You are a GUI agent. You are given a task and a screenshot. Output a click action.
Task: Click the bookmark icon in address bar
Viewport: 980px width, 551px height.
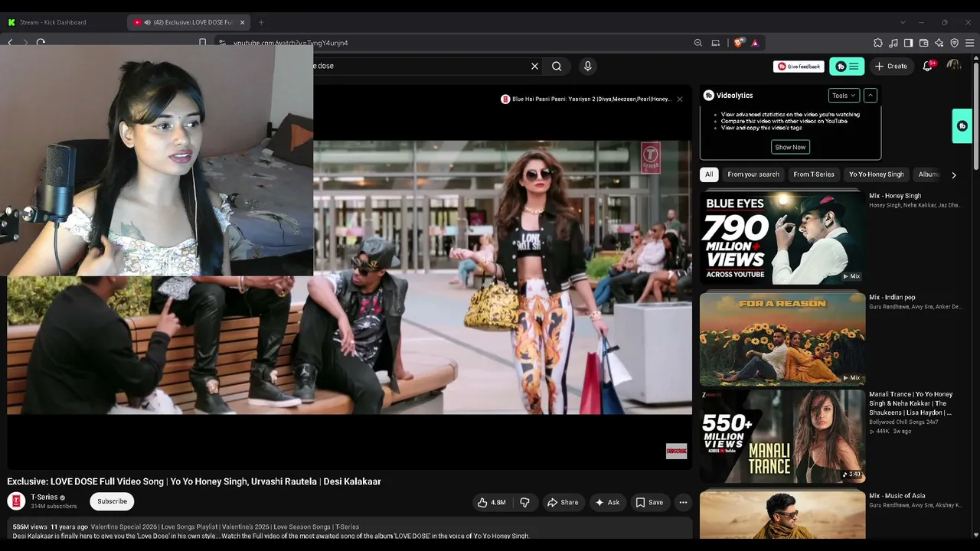point(202,43)
